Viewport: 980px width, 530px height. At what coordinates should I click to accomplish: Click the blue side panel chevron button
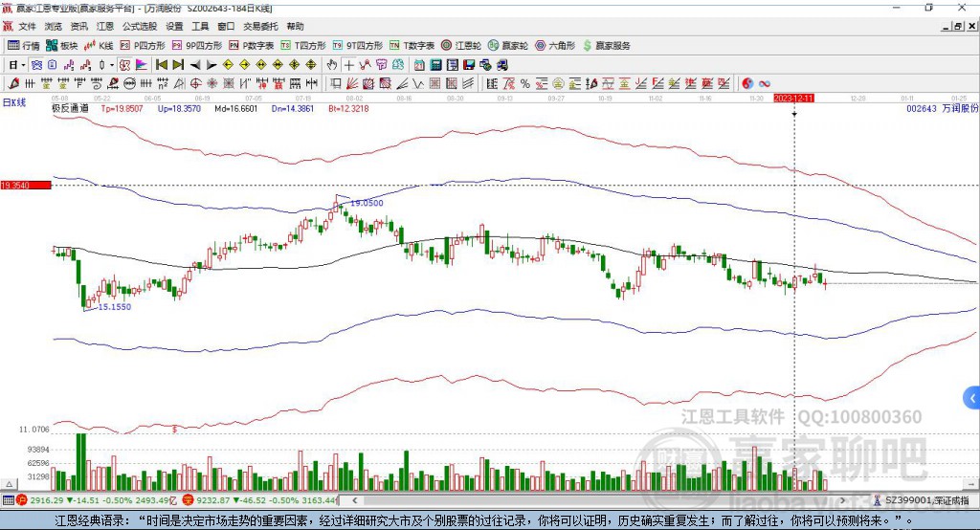point(972,398)
